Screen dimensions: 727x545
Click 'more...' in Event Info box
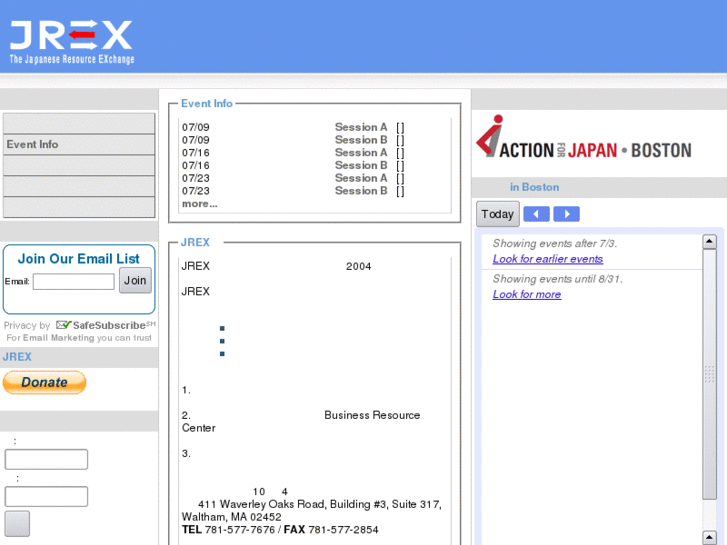coord(199,204)
